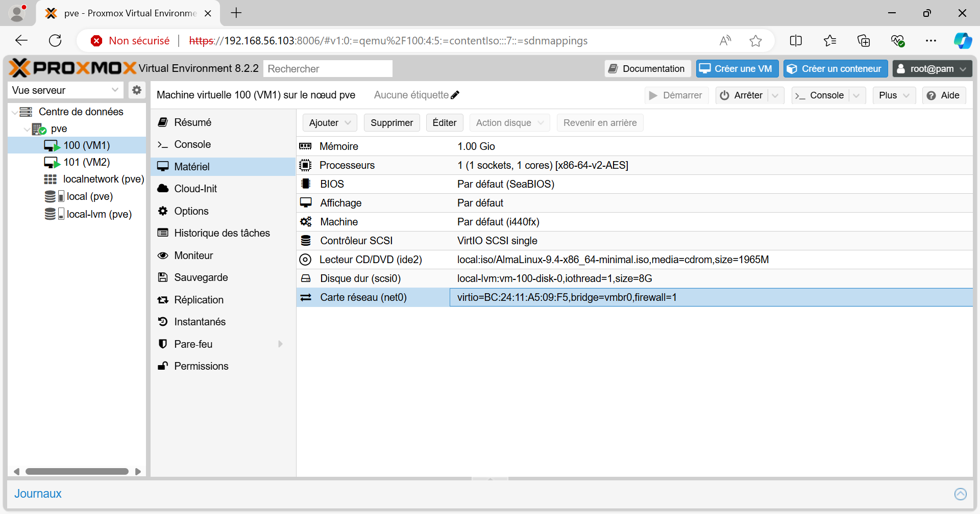Click the Memory row RAM icon
Viewport: 980px width, 514px height.
pos(305,146)
